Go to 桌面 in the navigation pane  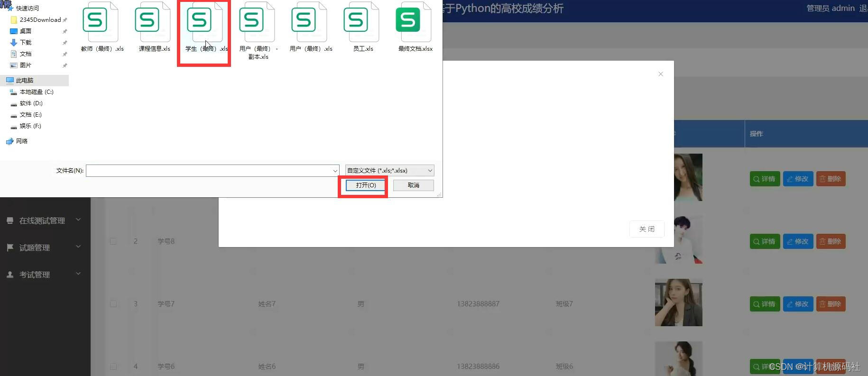(26, 31)
